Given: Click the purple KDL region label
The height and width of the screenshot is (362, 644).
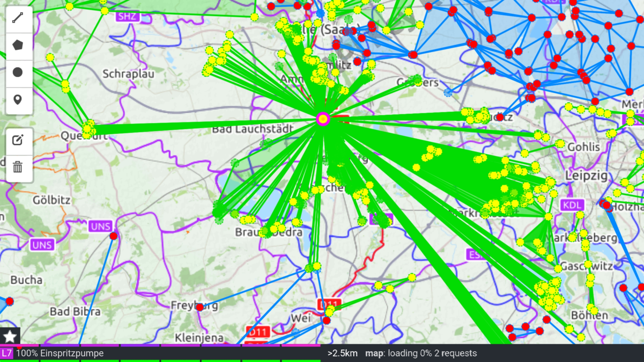Looking at the screenshot, I should (572, 205).
